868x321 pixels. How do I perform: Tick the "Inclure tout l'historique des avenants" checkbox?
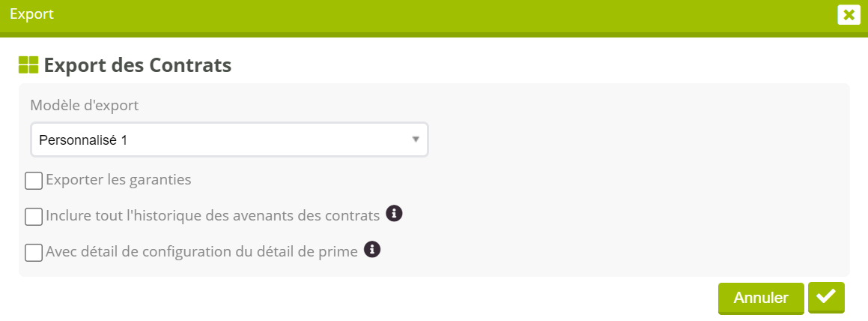coord(34,217)
